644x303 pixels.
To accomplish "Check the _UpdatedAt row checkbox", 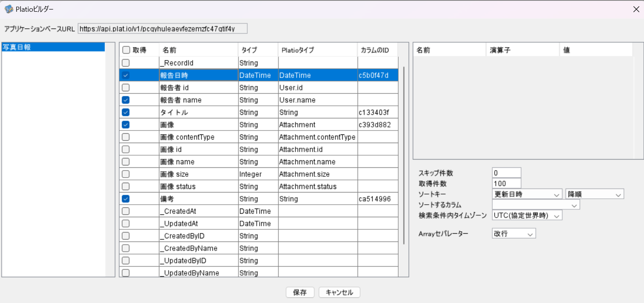I will pos(126,223).
